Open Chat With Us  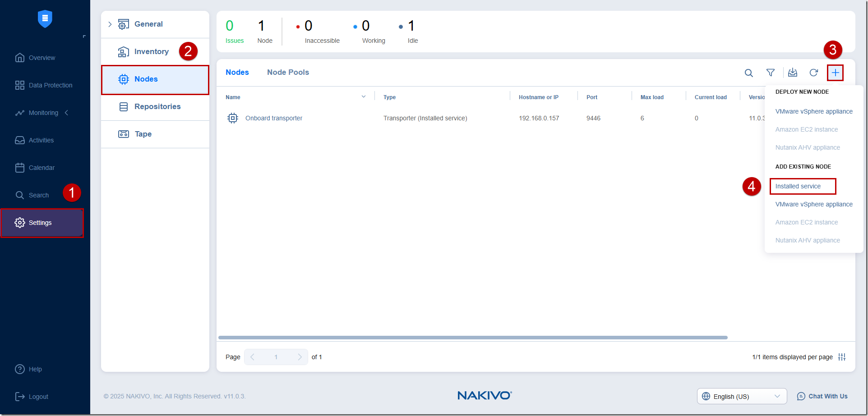click(822, 397)
